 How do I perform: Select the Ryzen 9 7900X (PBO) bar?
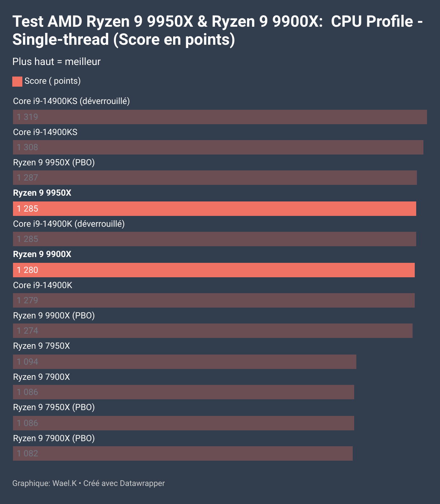coord(183,453)
